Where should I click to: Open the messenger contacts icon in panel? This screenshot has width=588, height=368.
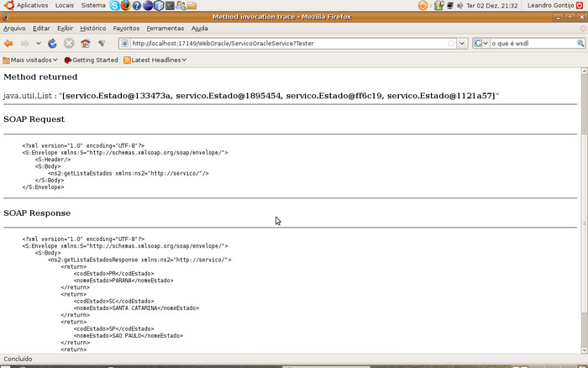pos(181,6)
